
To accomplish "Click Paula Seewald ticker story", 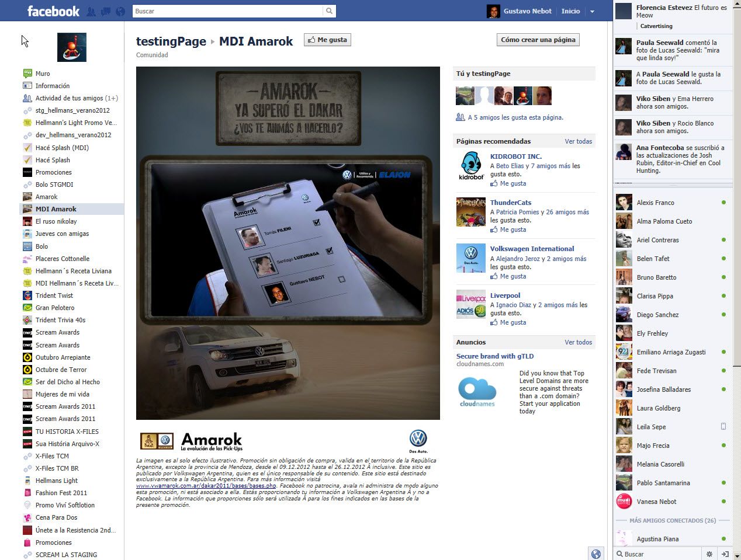I will coord(672,50).
